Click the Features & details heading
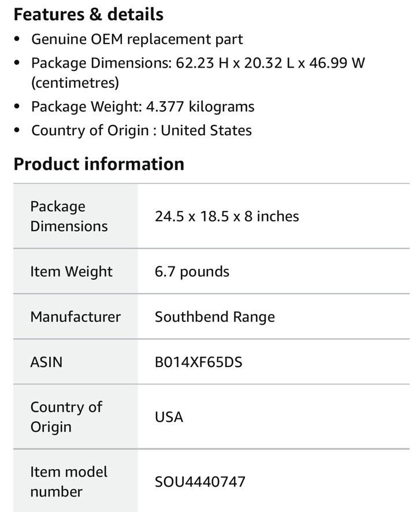Image resolution: width=420 pixels, height=512 pixels. [88, 14]
